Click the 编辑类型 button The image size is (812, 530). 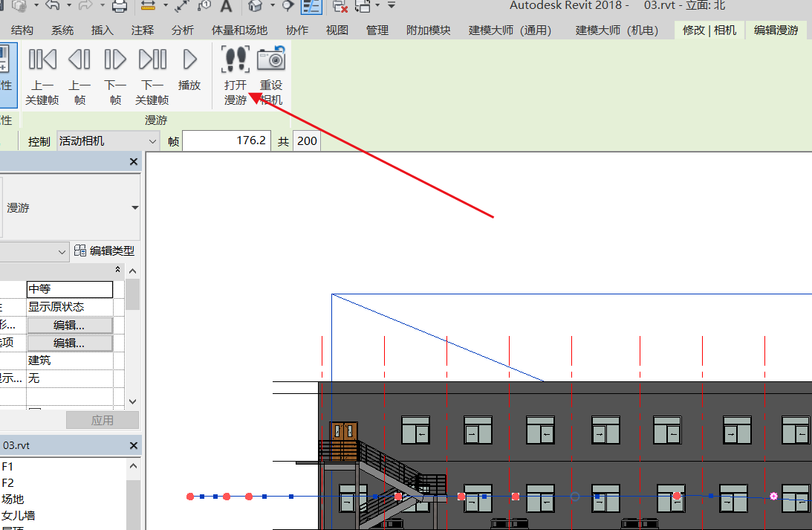[104, 251]
